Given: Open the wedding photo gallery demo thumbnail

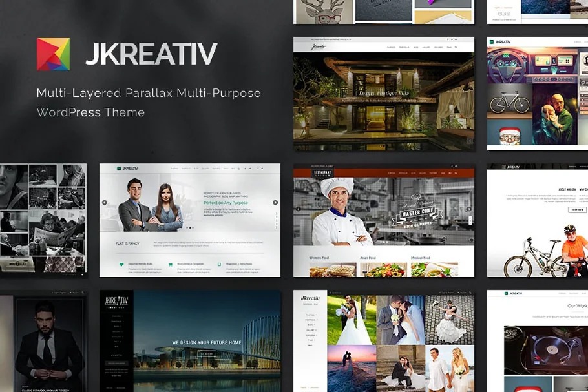Looking at the screenshot, I should pos(384,342).
